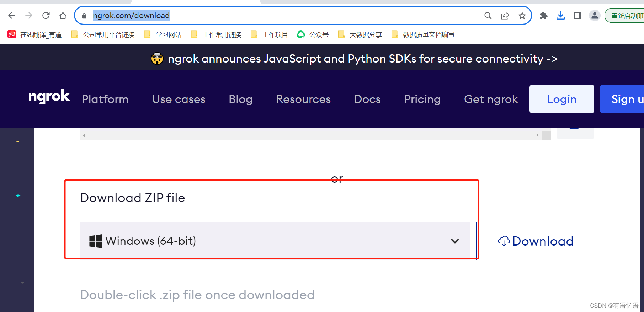Click the "Double-click .zip file once downloaded" text
The image size is (644, 312).
(197, 295)
